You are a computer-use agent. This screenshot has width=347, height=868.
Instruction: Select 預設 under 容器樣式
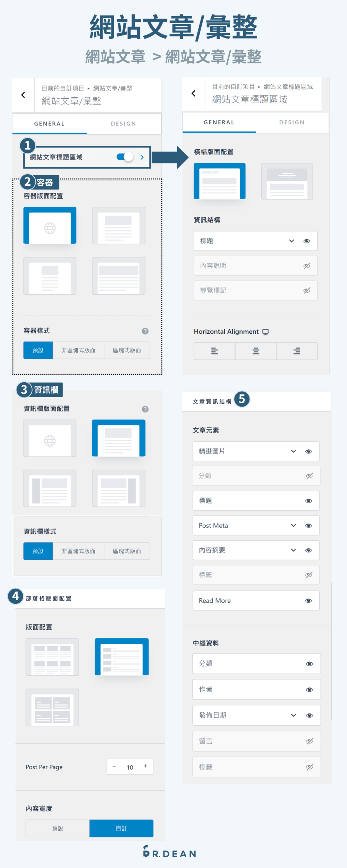coord(38,350)
